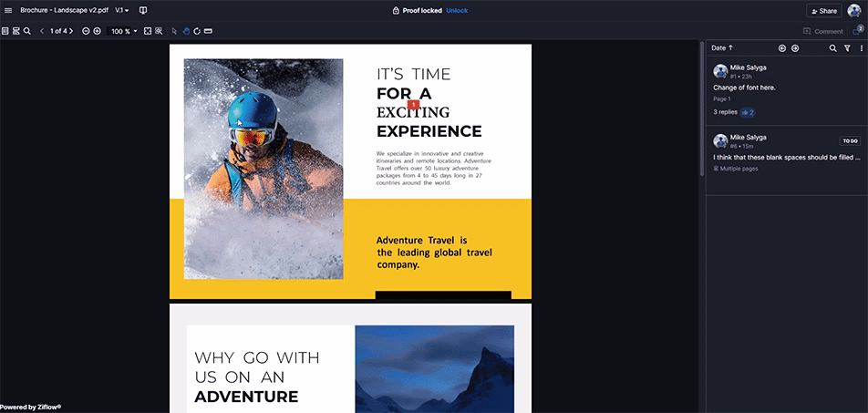Click the fit-to-screen icon
The image size is (868, 413).
148,31
